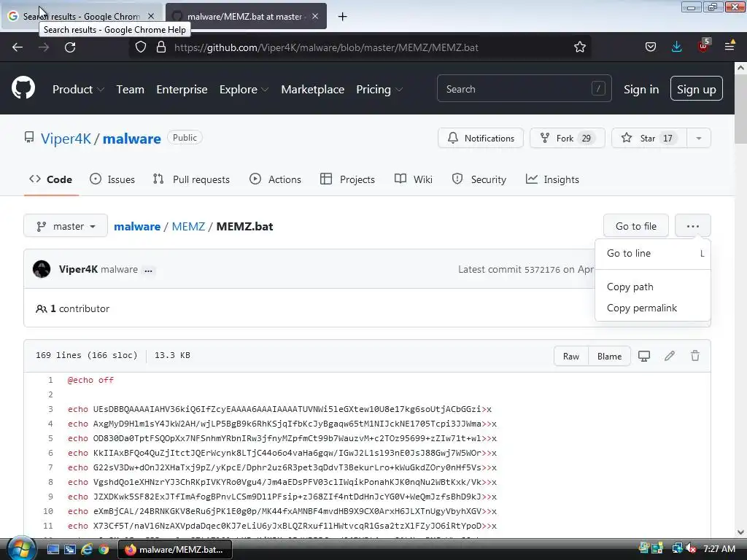Select the Issues tab
Image resolution: width=747 pixels, height=560 pixels.
(x=112, y=179)
